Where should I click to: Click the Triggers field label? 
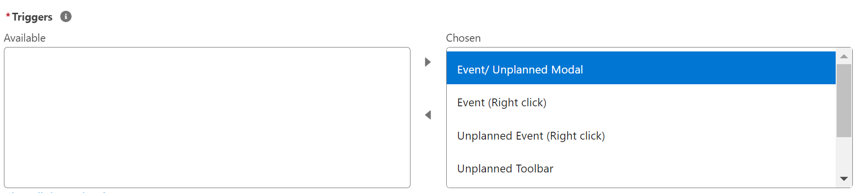32,17
